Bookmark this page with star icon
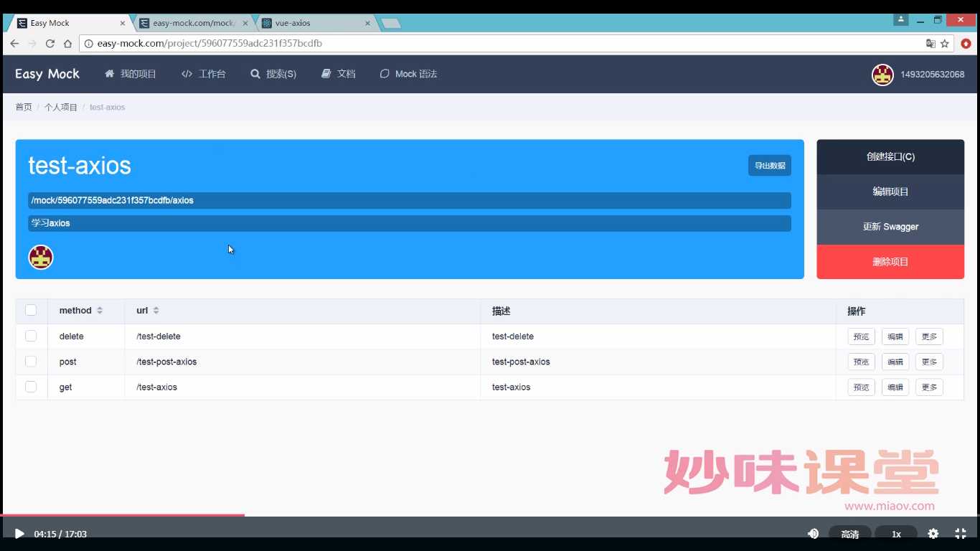The image size is (980, 551). pos(945,44)
